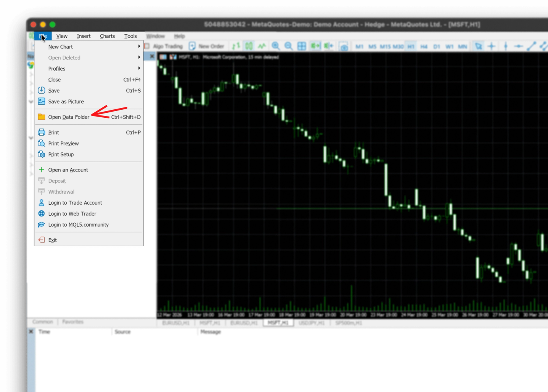The width and height of the screenshot is (548, 392).
Task: Open the Help menu
Action: tap(179, 36)
